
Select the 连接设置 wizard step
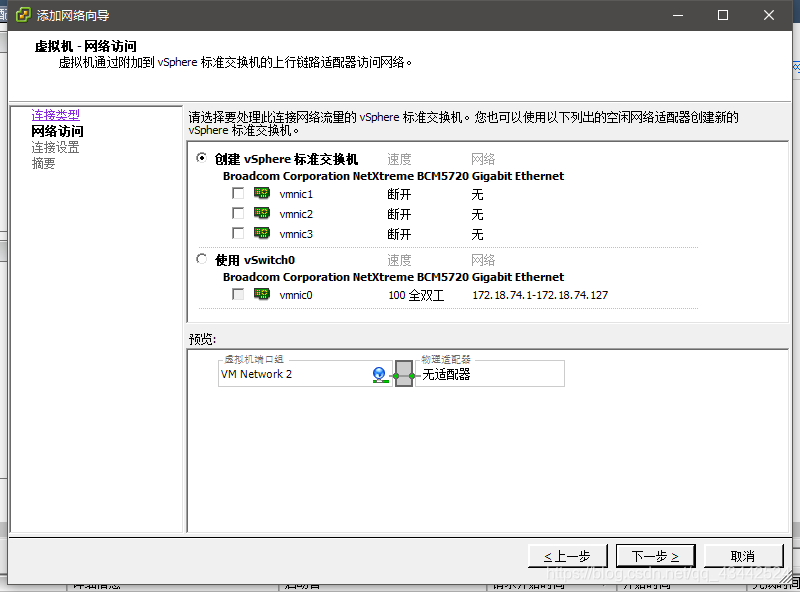click(x=55, y=147)
